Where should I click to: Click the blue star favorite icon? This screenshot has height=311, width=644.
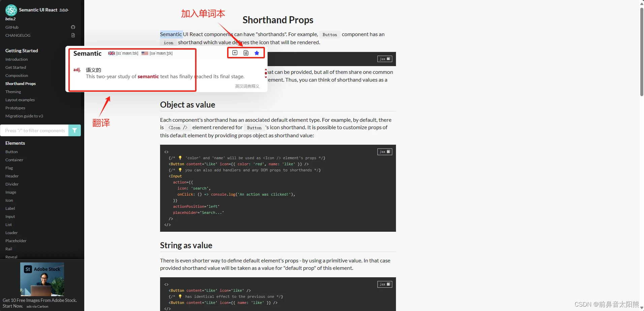257,53
